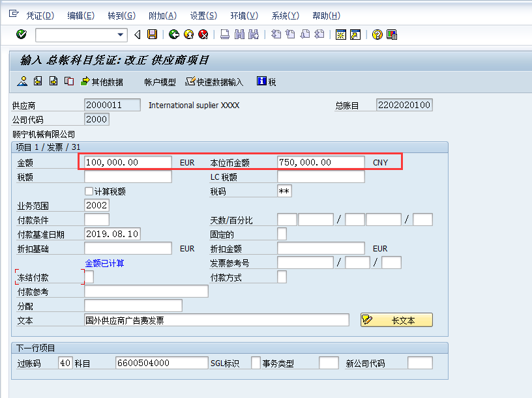Click the Customize Local Layout icon

[x=392, y=35]
